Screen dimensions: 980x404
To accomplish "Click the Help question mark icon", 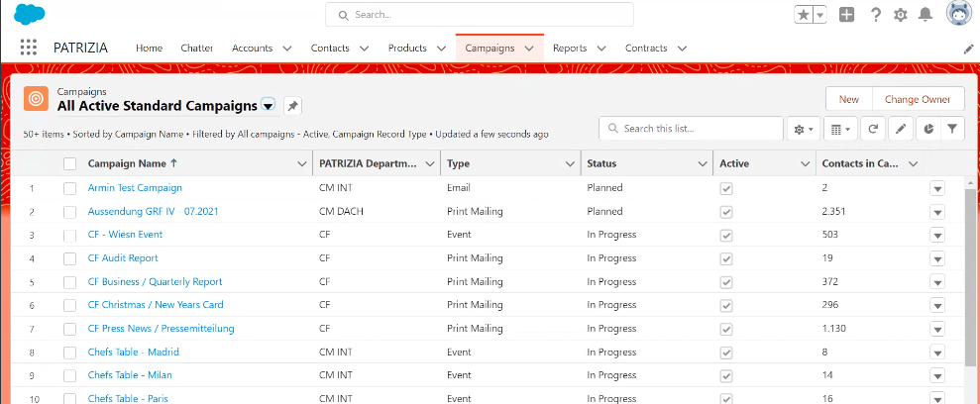I will pos(875,14).
